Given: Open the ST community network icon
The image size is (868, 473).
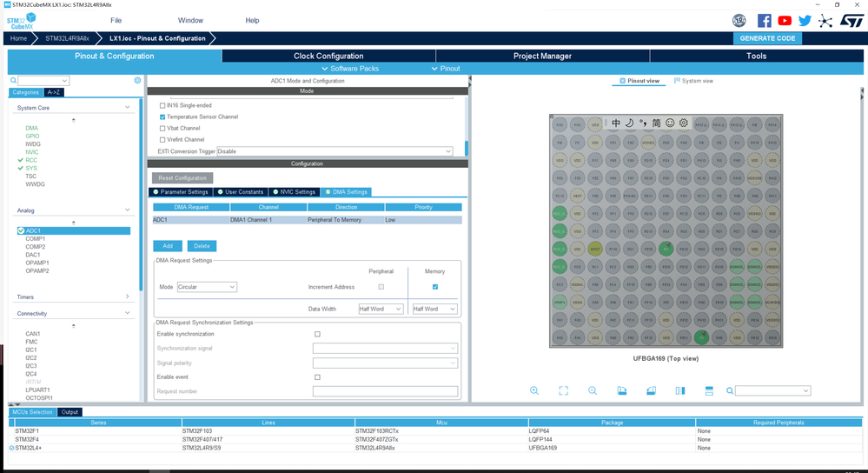Looking at the screenshot, I should point(825,21).
